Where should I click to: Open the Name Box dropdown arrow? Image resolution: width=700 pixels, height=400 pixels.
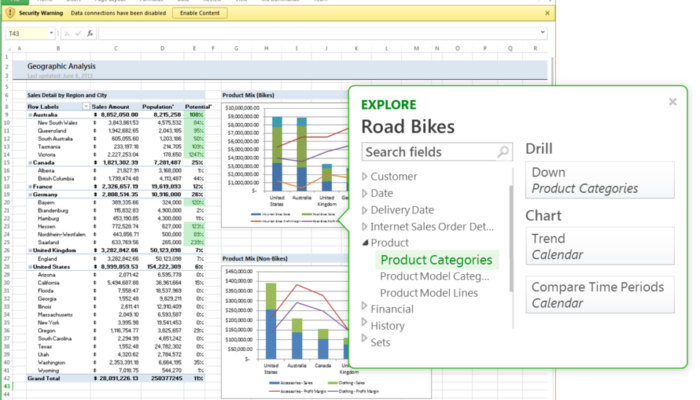point(51,33)
